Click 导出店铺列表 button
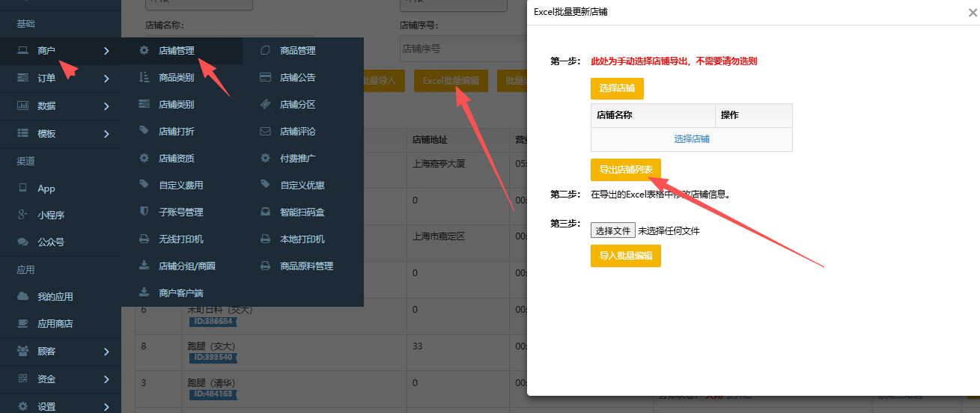 coord(625,170)
